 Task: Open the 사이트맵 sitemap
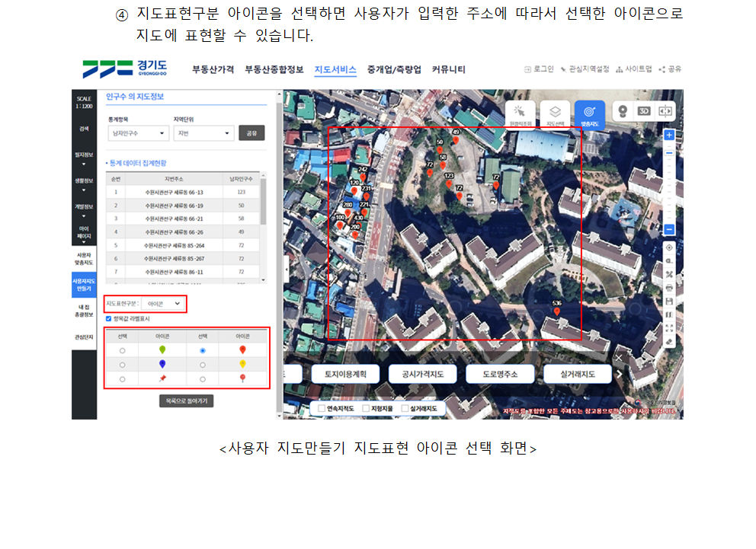tap(634, 69)
